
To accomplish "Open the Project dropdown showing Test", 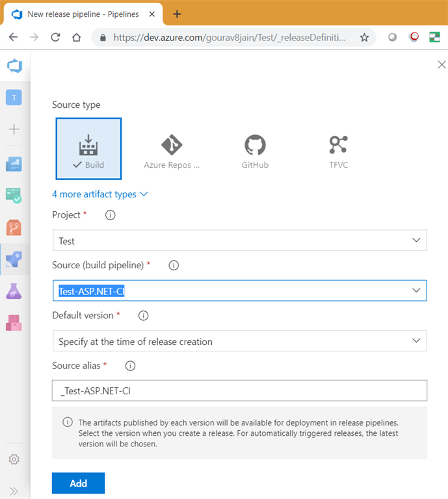I will [239, 240].
